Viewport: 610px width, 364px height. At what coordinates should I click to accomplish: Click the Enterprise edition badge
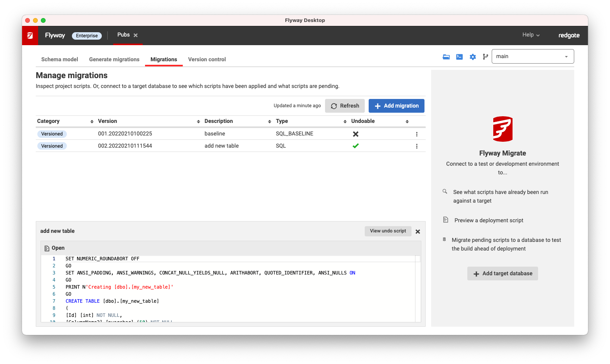pos(87,36)
